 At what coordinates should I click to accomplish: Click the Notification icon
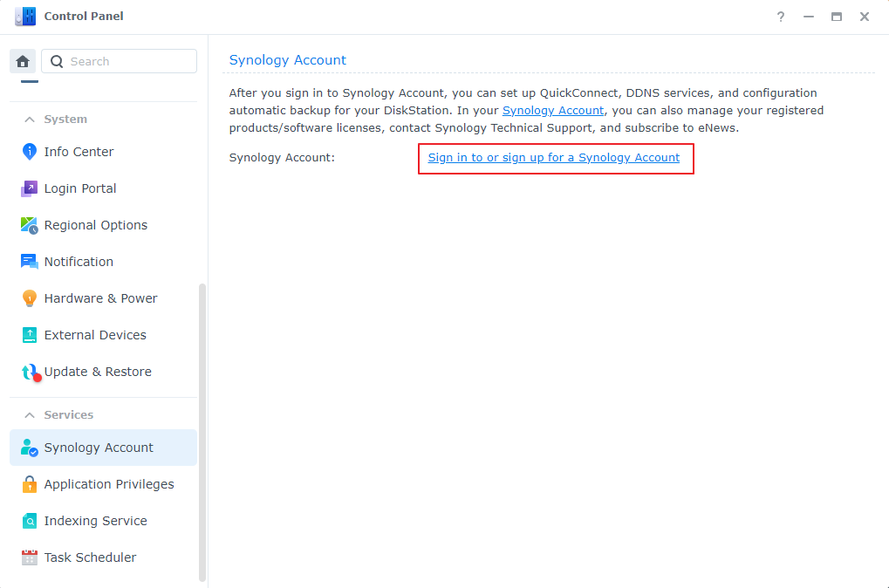coord(30,262)
